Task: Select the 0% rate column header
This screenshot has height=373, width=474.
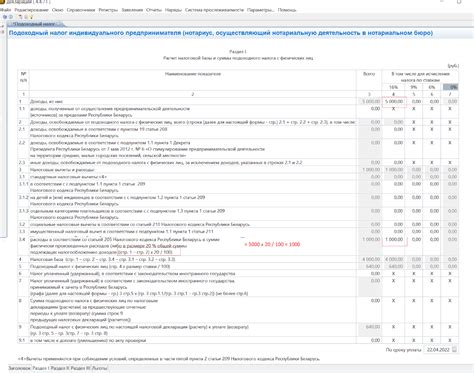Action: pos(450,87)
